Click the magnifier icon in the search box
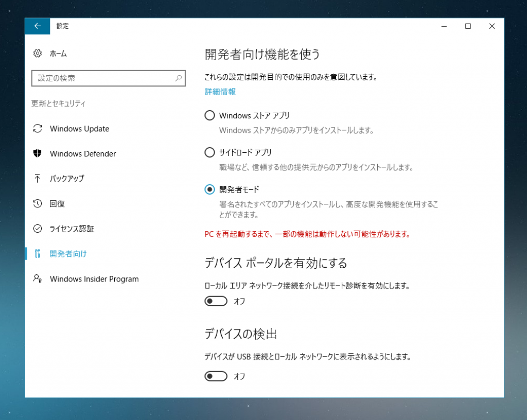The height and width of the screenshot is (420, 527). (x=180, y=78)
